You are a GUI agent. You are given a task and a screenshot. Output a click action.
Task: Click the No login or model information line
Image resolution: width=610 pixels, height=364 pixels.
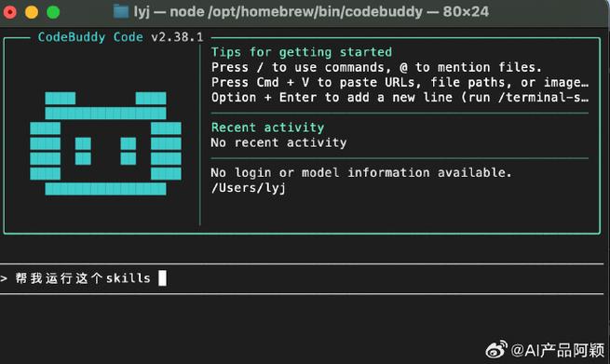point(361,172)
